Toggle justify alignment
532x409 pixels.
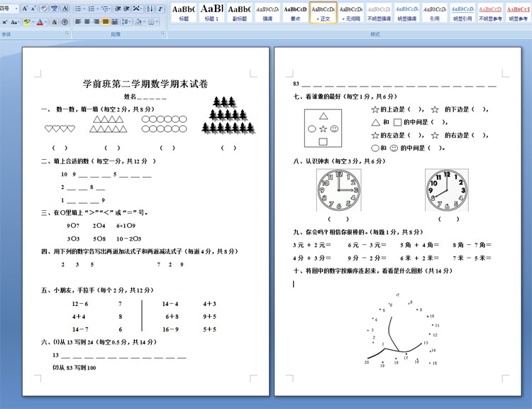[106, 22]
